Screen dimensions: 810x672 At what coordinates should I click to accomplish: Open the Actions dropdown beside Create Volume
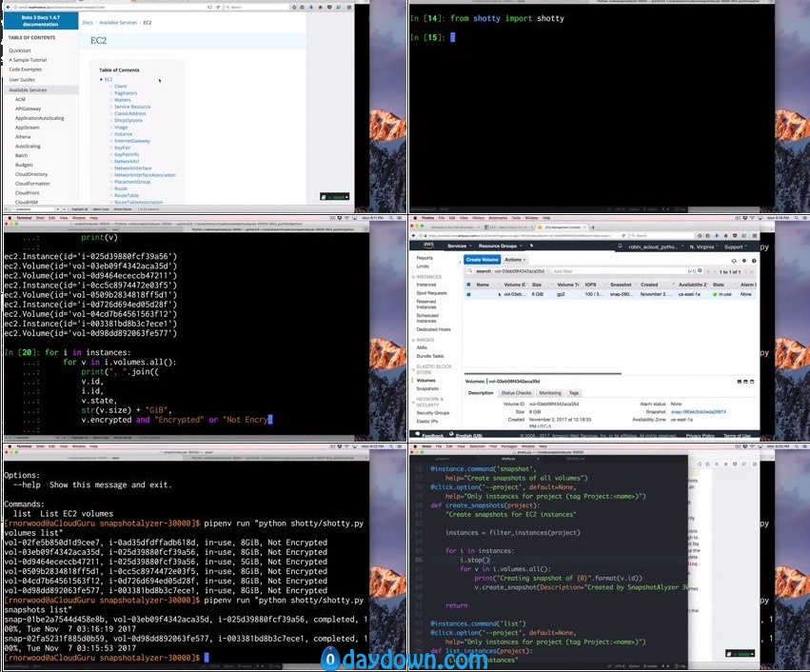(x=515, y=259)
